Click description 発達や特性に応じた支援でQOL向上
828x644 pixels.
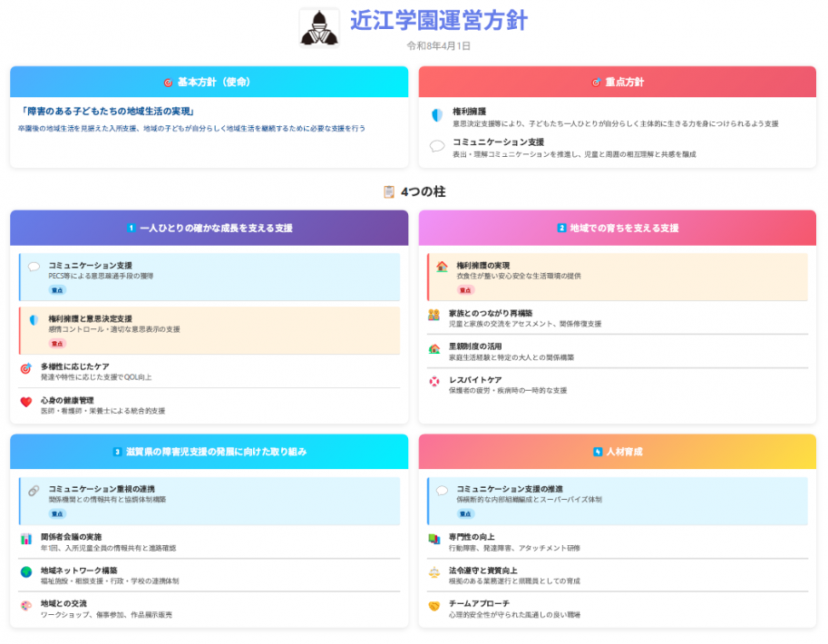point(96,377)
